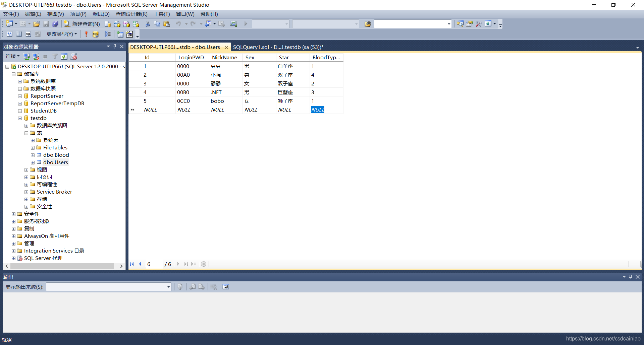
Task: Go to previous record navigation button
Action: [140, 264]
